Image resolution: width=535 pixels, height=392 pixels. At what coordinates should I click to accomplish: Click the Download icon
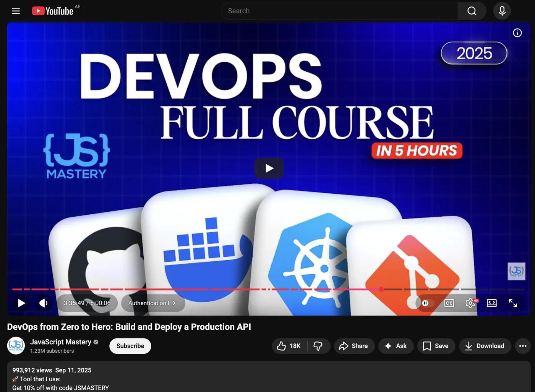(468, 346)
